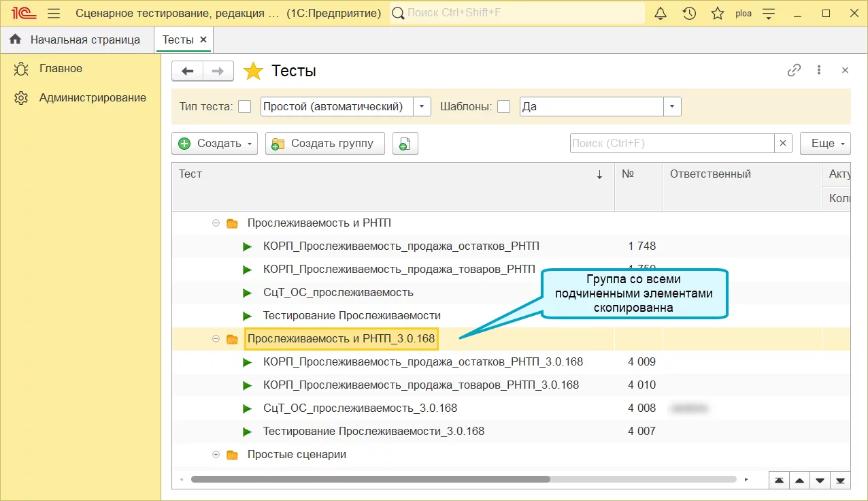The width and height of the screenshot is (868, 501).
Task: Open the Еще actions menu
Action: click(825, 144)
